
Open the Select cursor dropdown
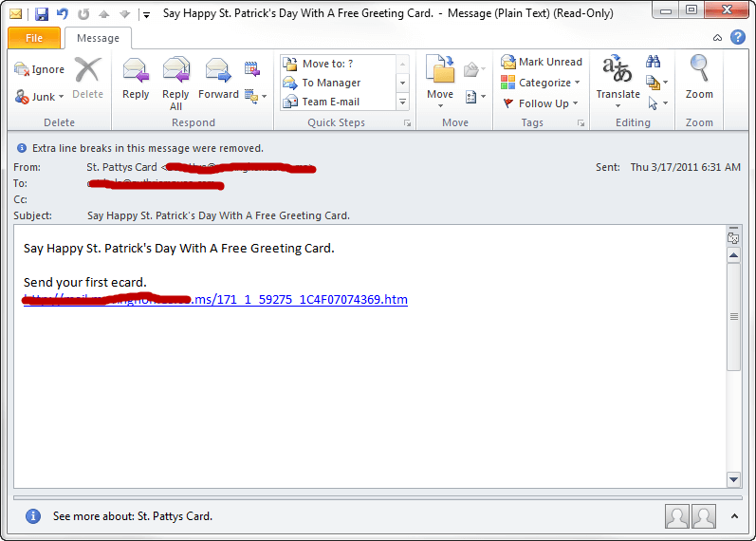coord(656,103)
